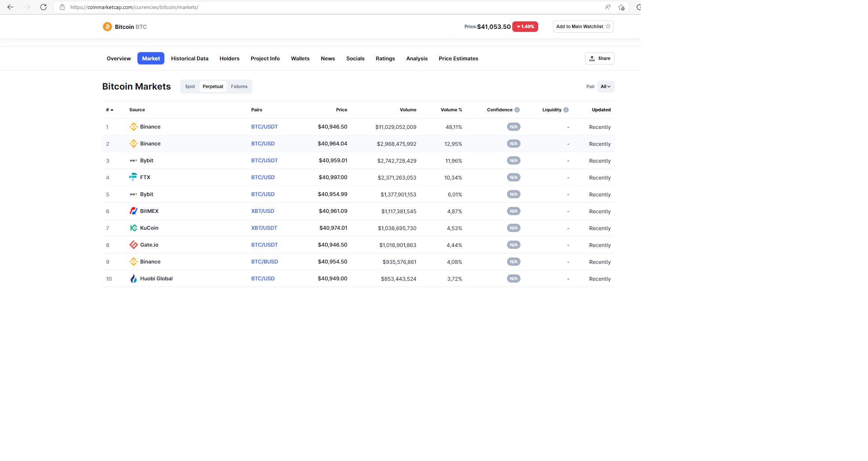
Task: Click the Updated column header
Action: click(601, 110)
